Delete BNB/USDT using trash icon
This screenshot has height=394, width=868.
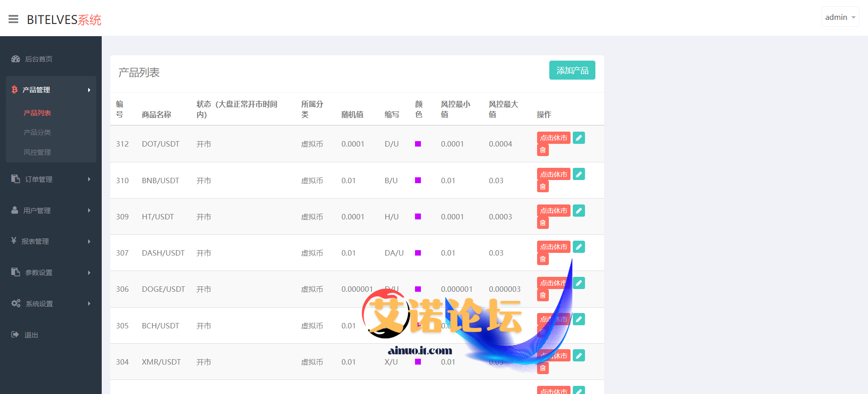pyautogui.click(x=542, y=186)
